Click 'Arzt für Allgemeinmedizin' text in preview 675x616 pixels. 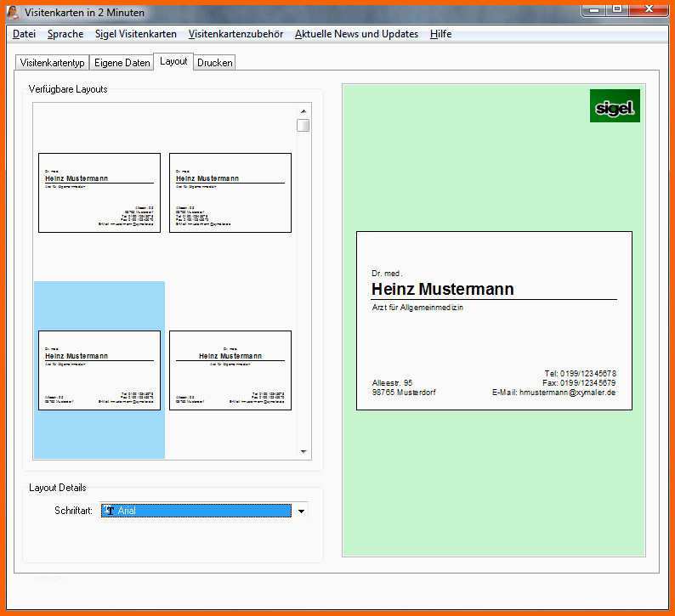point(417,307)
